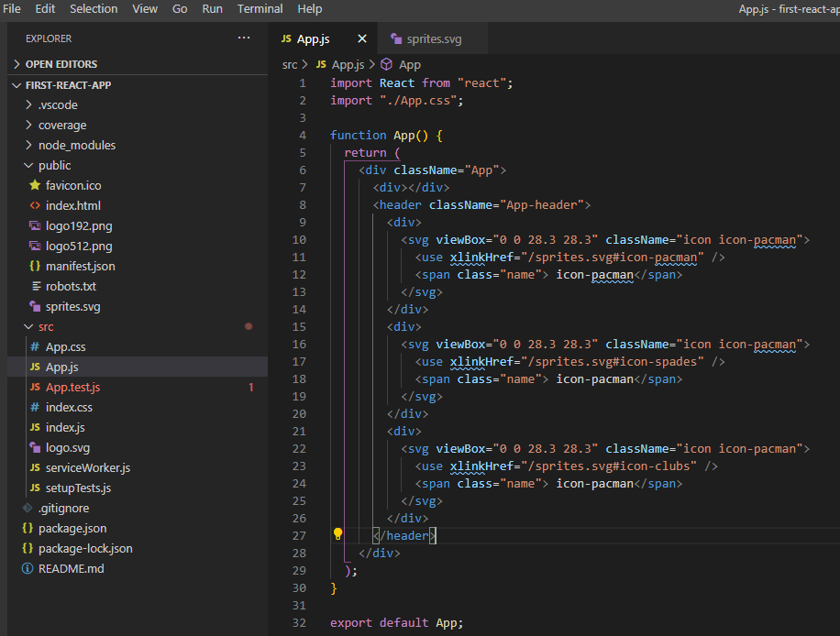
Task: Click the manifest.json braces icon
Action: tap(35, 266)
